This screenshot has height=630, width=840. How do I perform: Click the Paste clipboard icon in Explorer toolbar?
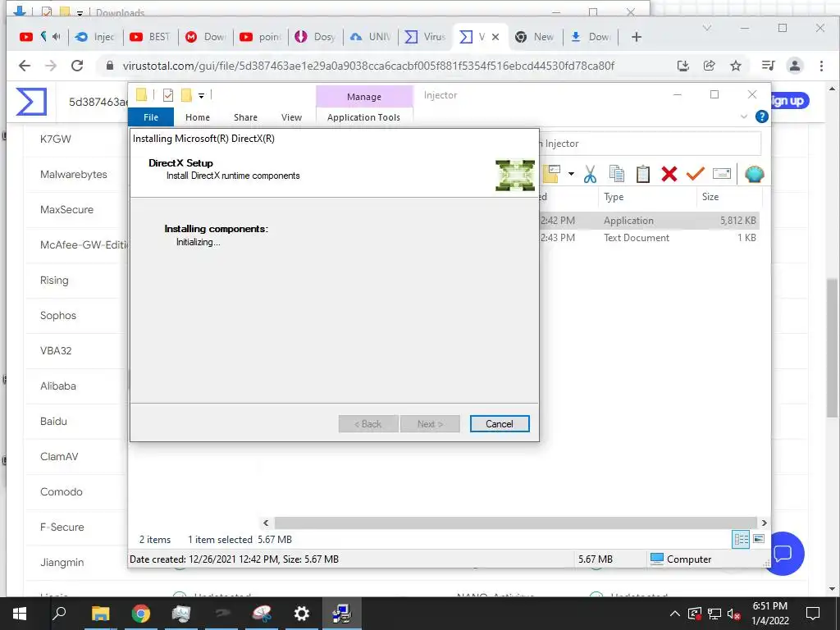pyautogui.click(x=643, y=174)
